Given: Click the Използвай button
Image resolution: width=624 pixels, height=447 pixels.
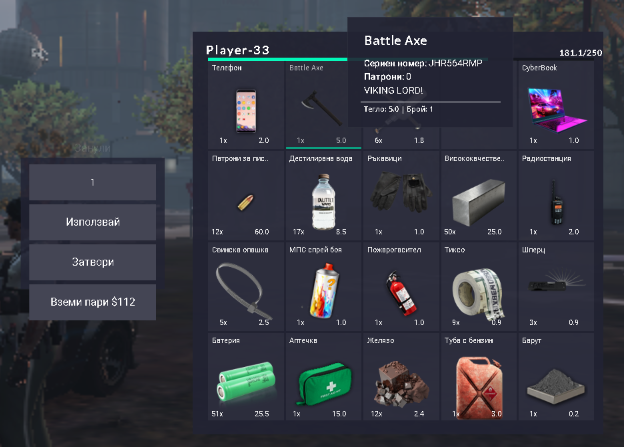Looking at the screenshot, I should [92, 222].
